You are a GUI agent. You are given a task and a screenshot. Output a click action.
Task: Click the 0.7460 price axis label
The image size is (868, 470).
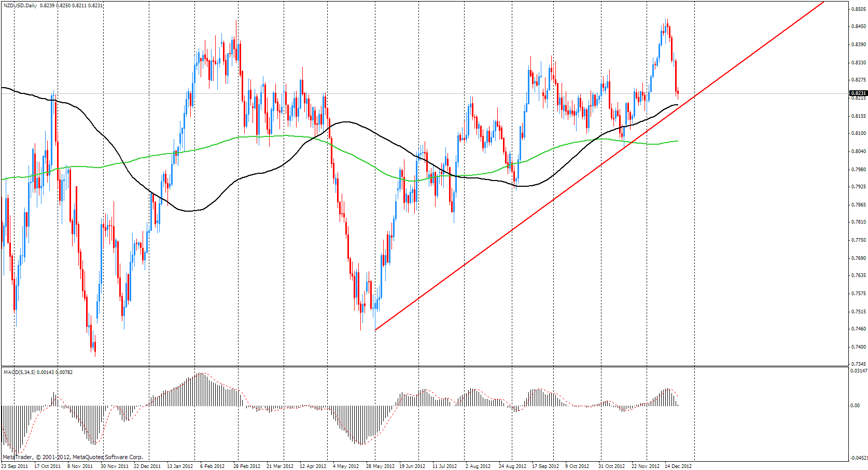tap(859, 329)
